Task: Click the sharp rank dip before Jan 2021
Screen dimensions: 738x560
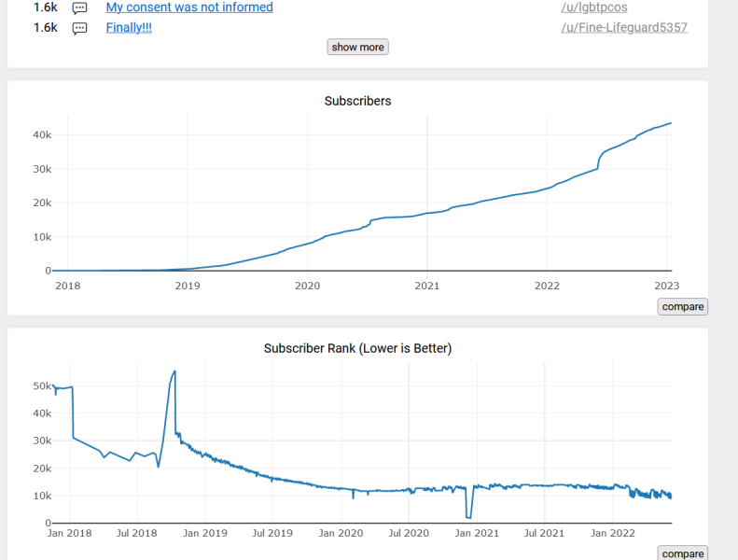Action: [x=468, y=516]
